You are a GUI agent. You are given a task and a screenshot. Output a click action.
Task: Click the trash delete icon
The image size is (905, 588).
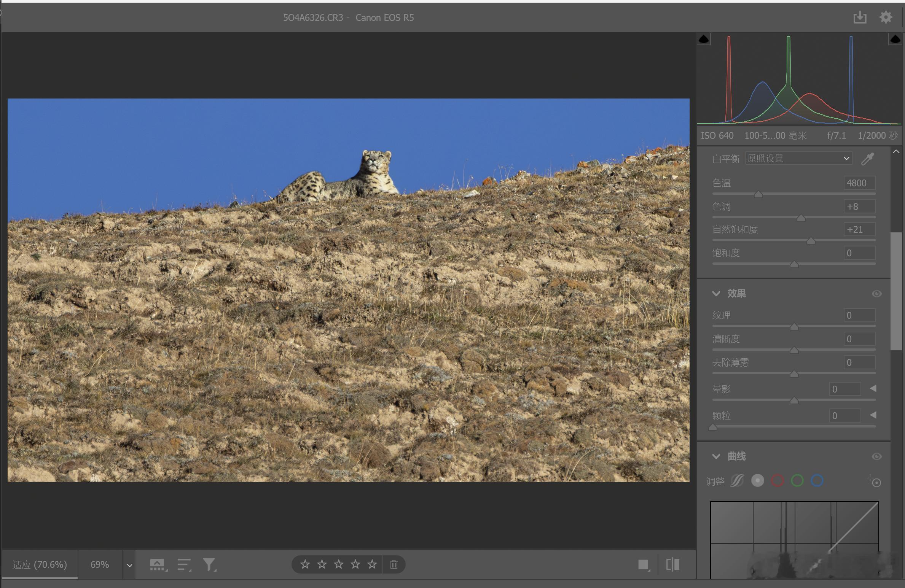tap(394, 564)
